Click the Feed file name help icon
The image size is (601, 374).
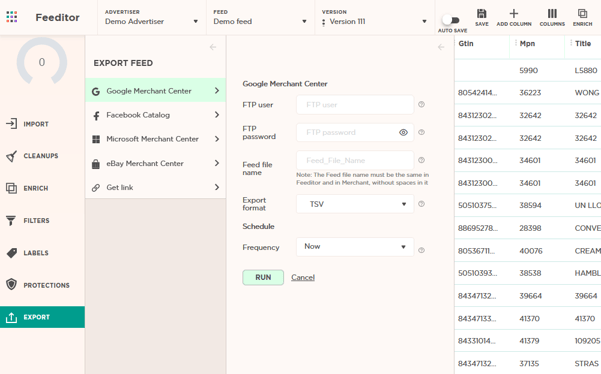point(421,160)
